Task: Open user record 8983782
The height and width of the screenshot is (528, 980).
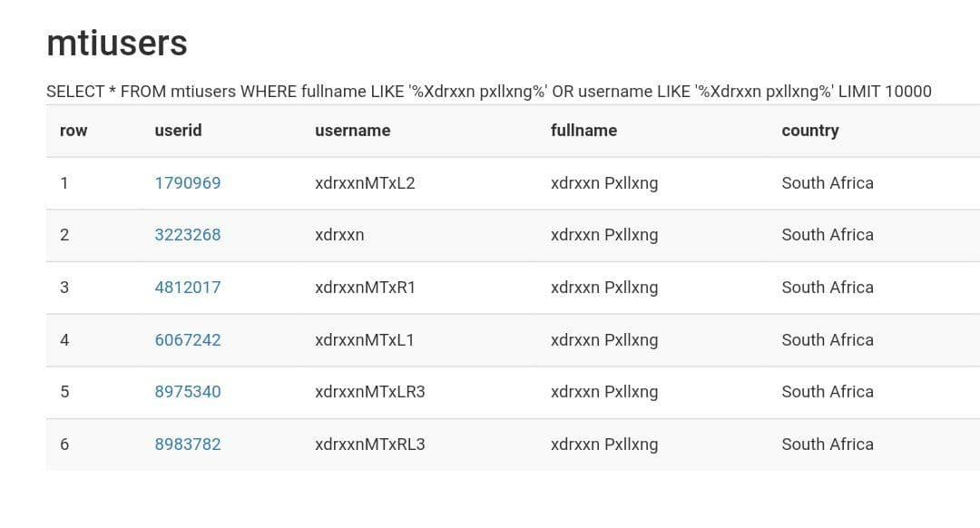Action: pos(188,445)
